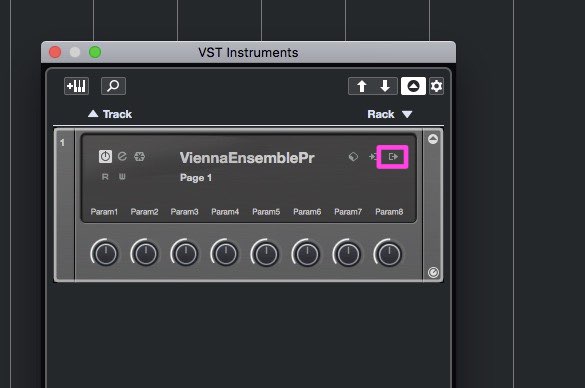Viewport: 585px width, 388px height.
Task: Click the Page 1 quick controls label
Action: click(x=196, y=178)
